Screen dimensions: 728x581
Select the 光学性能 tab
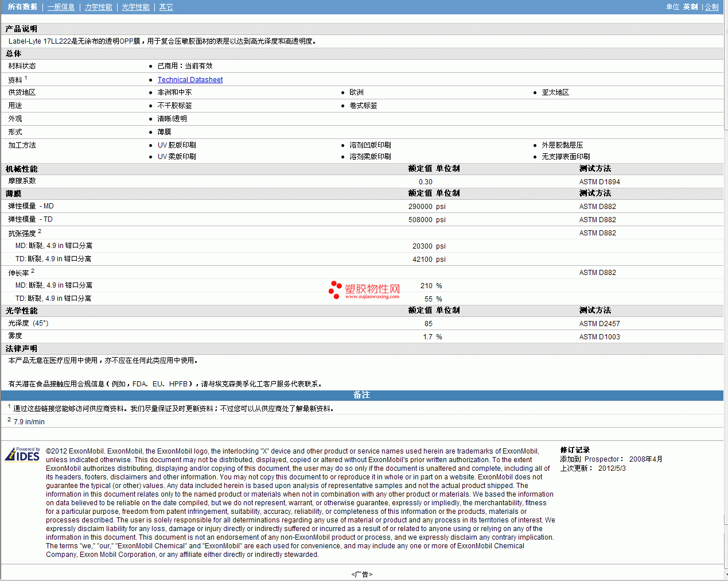pos(136,7)
